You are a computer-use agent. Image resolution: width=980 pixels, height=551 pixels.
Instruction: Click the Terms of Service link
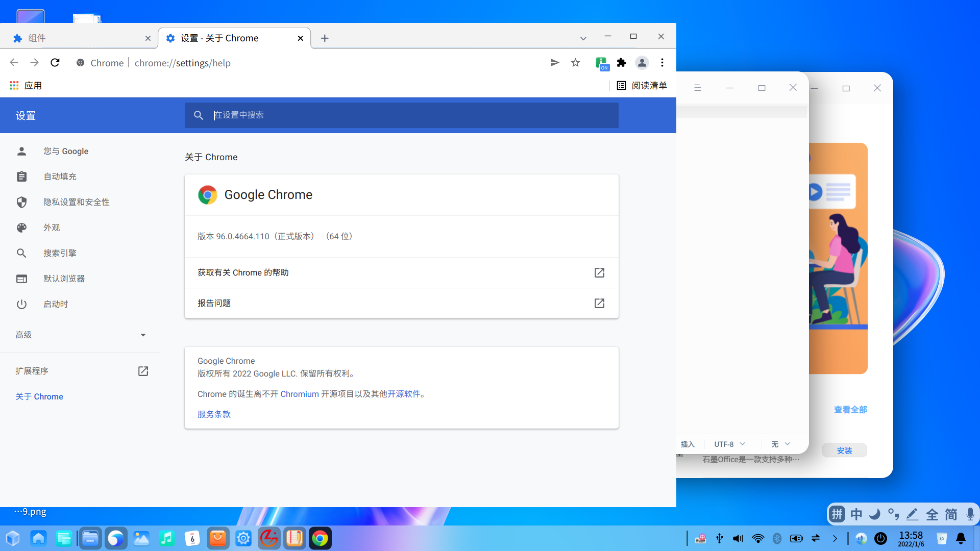coord(214,414)
